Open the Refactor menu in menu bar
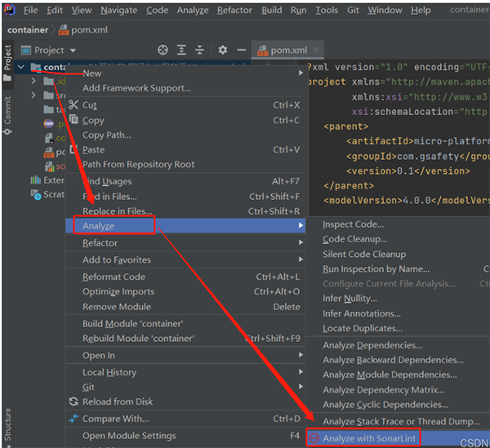The height and width of the screenshot is (448, 490). (234, 11)
